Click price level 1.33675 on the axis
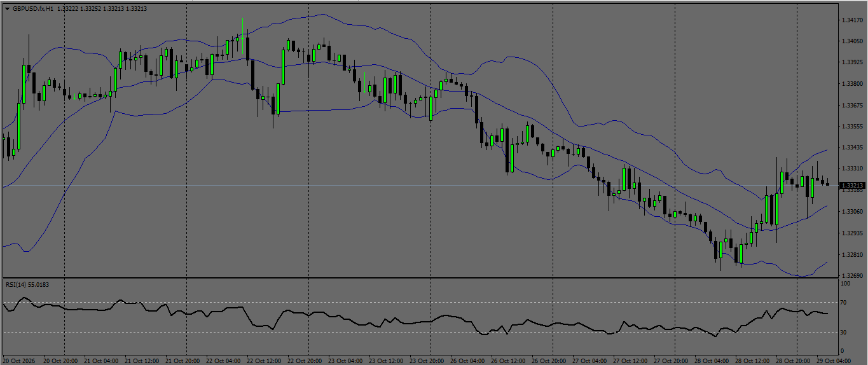 pos(851,105)
